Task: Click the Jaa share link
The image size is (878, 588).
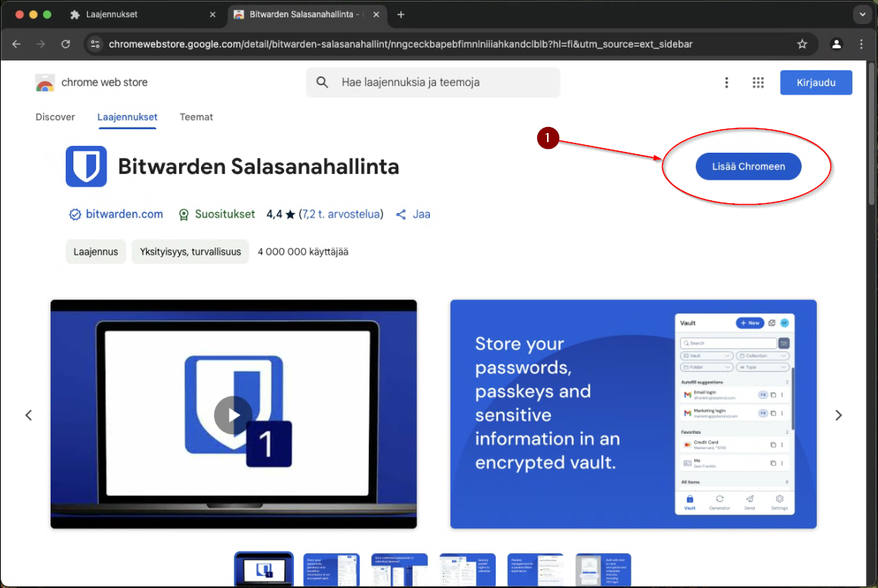Action: click(413, 214)
